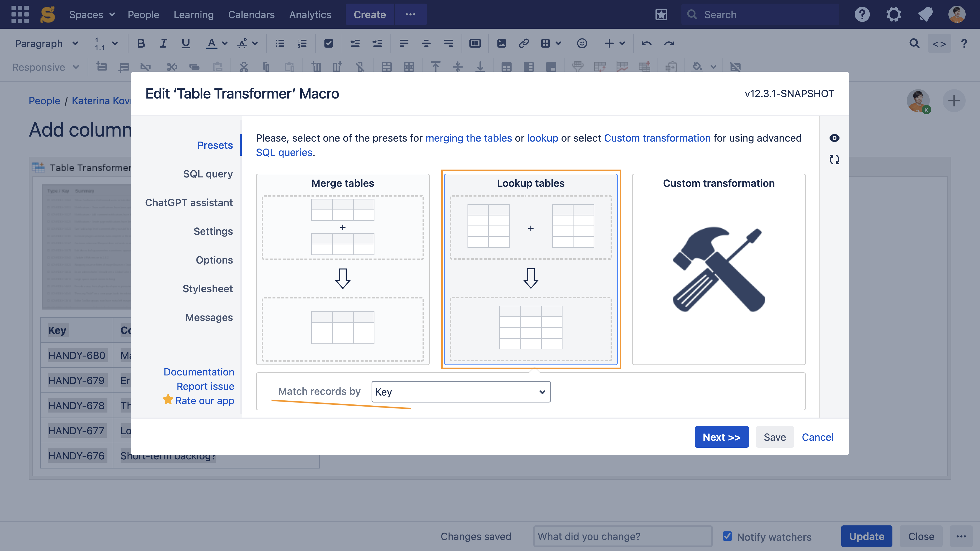Open Settings tab in macro dialog
The height and width of the screenshot is (551, 980).
[x=213, y=231]
